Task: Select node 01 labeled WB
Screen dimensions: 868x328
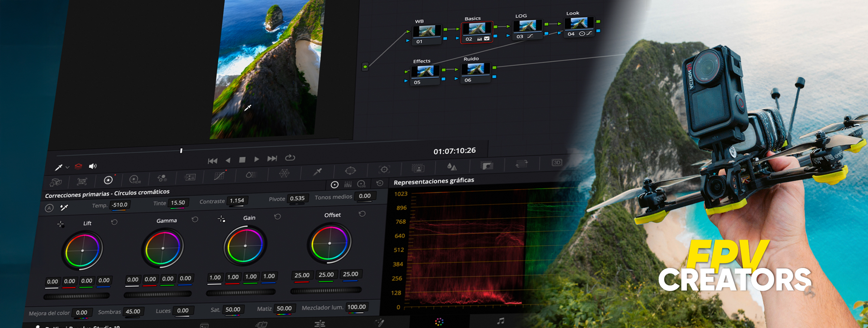Action: (x=427, y=34)
